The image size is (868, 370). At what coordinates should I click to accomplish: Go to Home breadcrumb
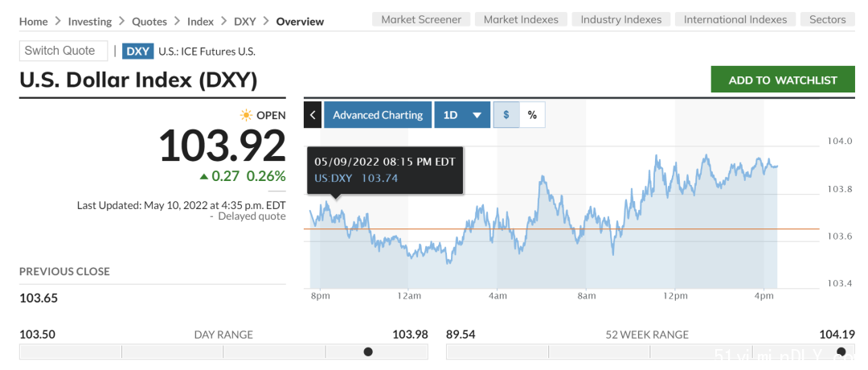[x=33, y=22]
